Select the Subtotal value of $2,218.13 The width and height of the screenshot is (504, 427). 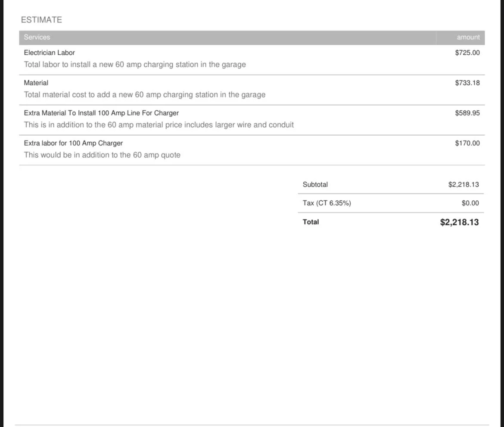click(x=463, y=184)
